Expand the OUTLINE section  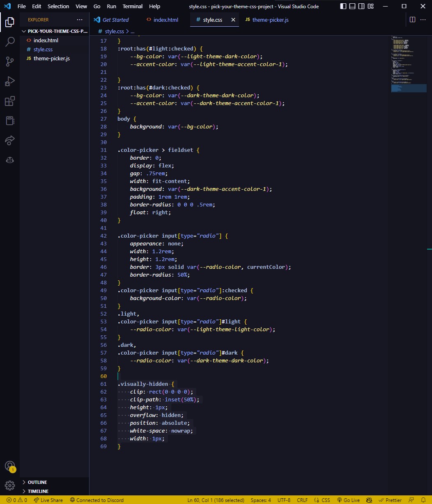pyautogui.click(x=55, y=482)
